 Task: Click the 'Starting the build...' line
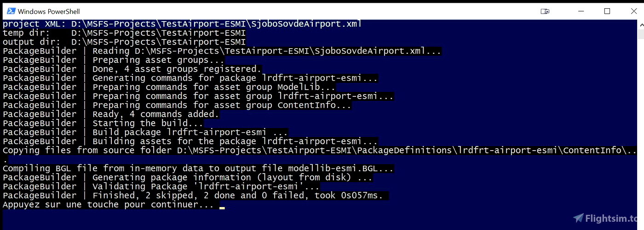tap(103, 123)
